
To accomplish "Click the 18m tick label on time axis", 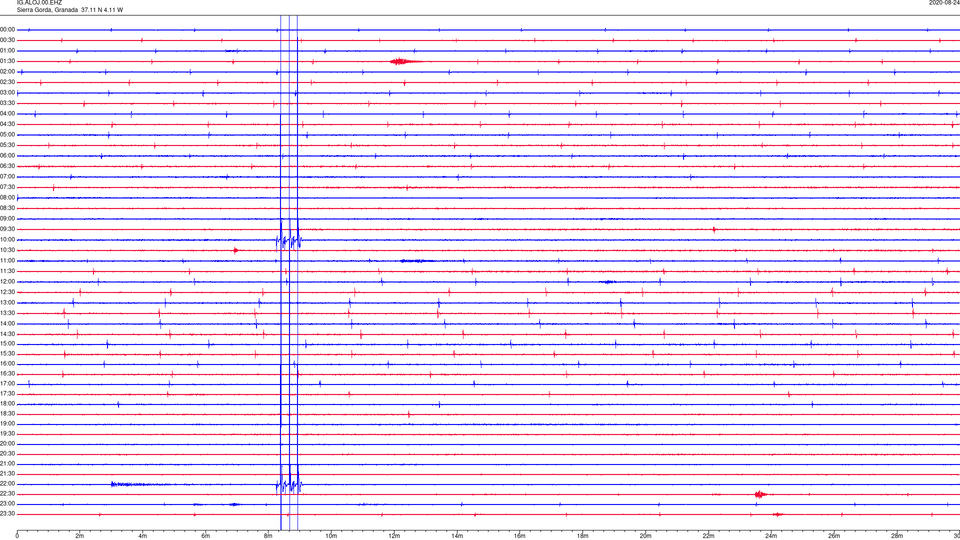I will point(583,536).
